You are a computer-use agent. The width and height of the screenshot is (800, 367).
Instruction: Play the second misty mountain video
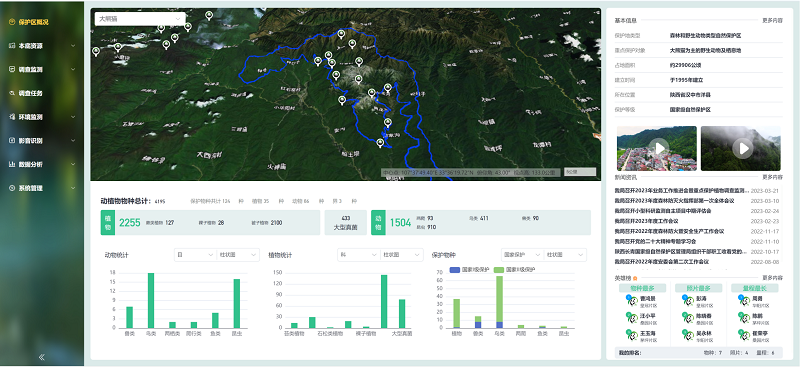[x=743, y=149]
